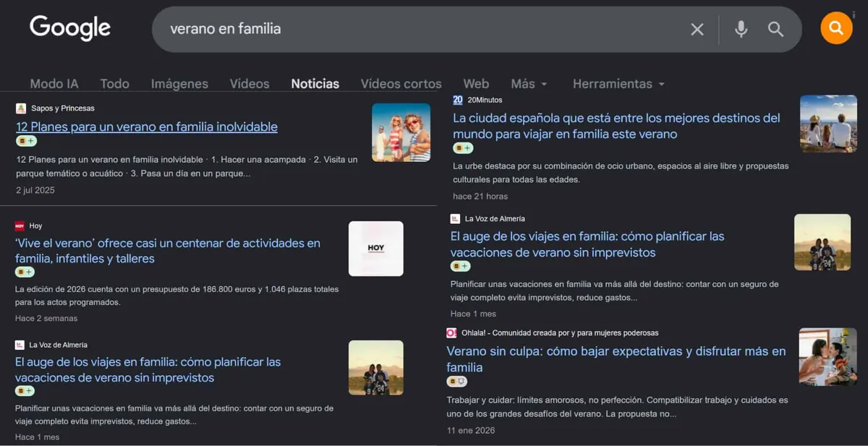Open 'Verano sin culpa' article
868x446 pixels.
(616, 359)
